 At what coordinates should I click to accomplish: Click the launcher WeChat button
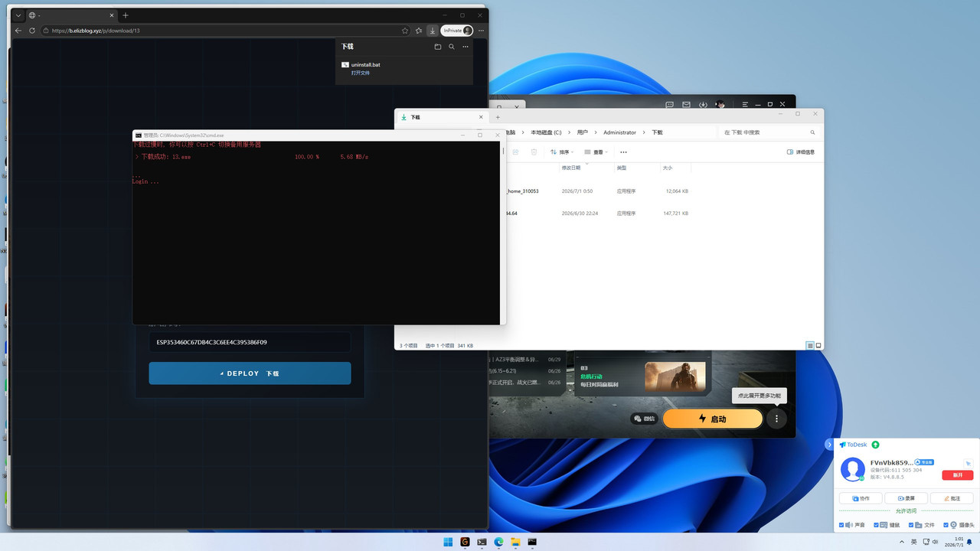645,419
